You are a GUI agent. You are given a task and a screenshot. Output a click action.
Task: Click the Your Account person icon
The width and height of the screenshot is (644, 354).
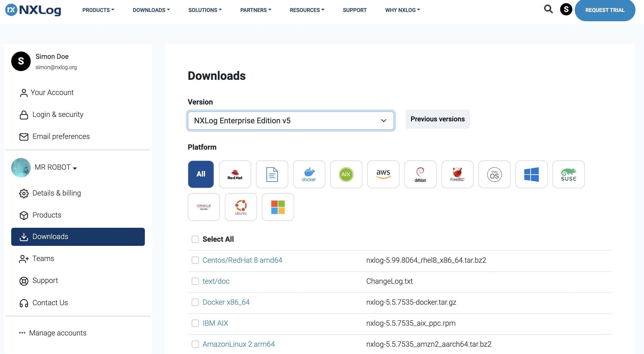pyautogui.click(x=24, y=93)
